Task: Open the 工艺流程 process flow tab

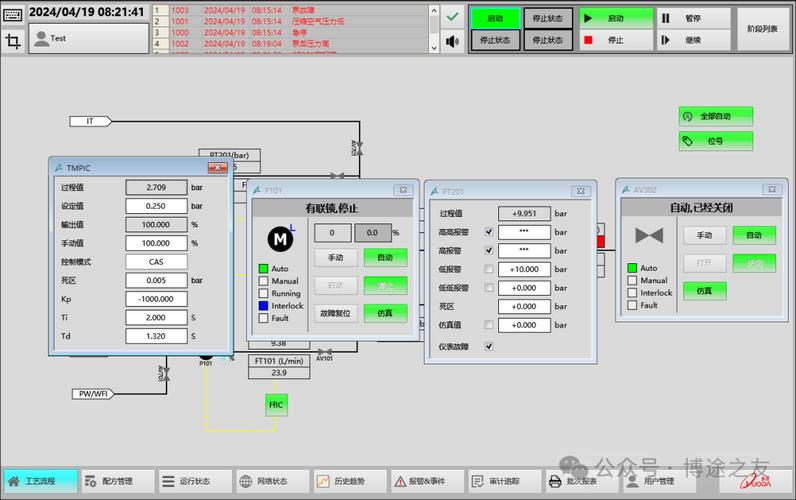Action: point(40,481)
